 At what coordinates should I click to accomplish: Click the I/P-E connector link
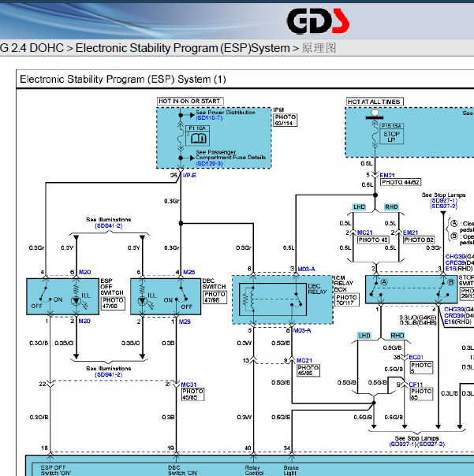(189, 175)
